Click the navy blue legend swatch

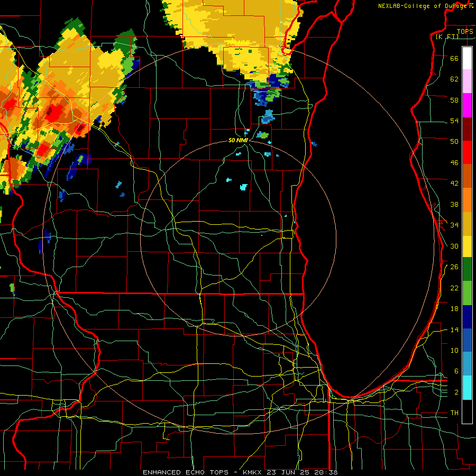click(467, 317)
